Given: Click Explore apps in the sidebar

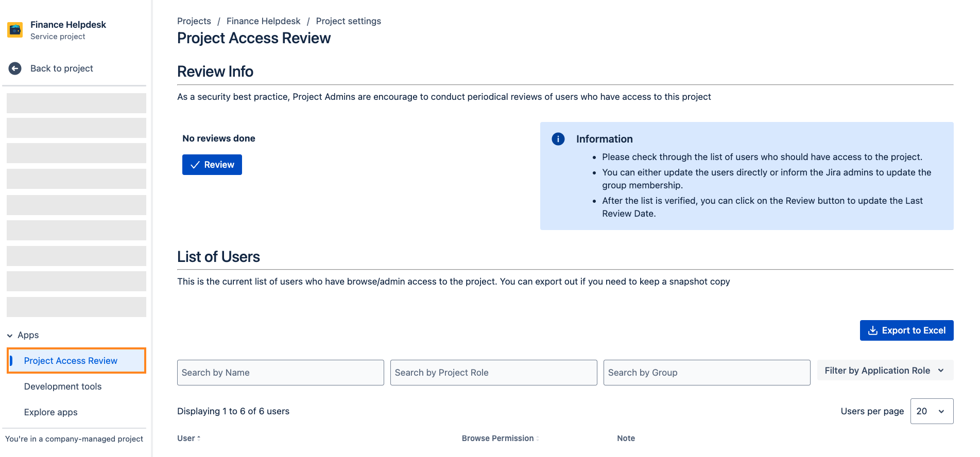Looking at the screenshot, I should pos(50,412).
